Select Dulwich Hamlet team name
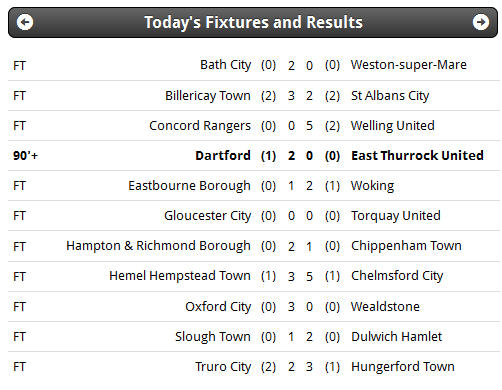Viewport: 502px width, 390px height. 396,337
